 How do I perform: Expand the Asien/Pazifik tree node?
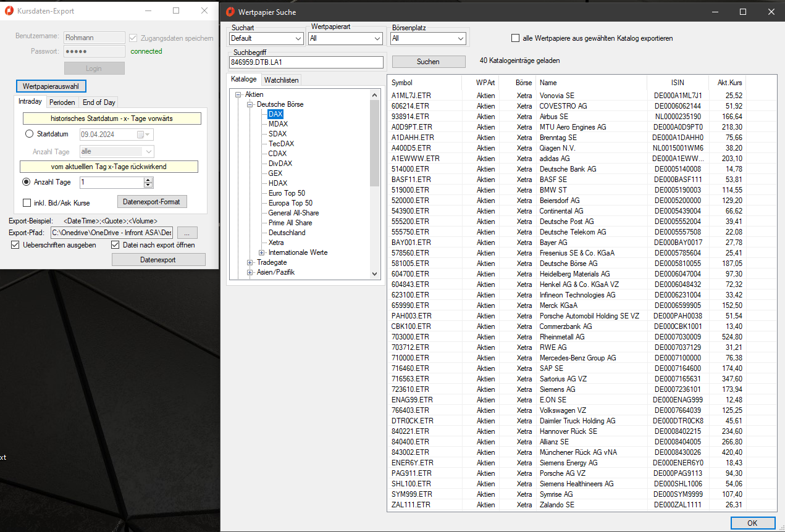(250, 272)
